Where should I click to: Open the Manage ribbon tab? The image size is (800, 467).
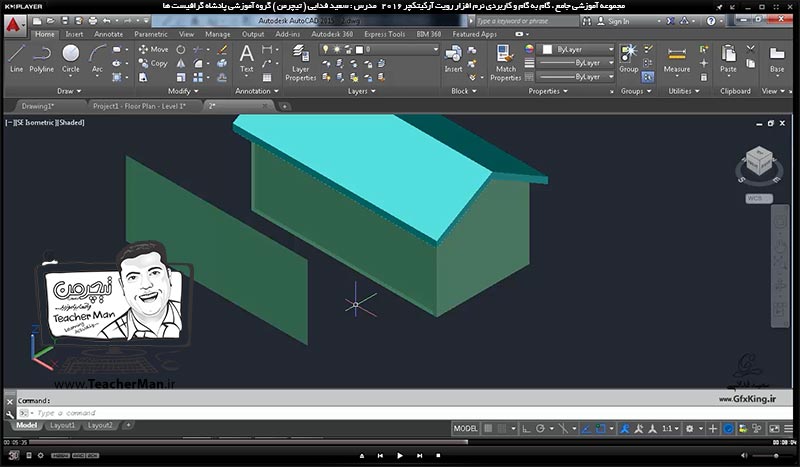217,34
